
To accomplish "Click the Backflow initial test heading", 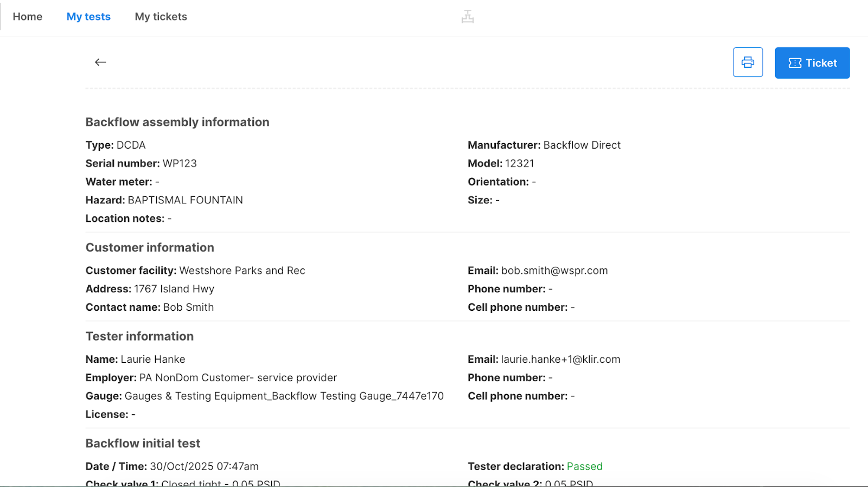I will [143, 443].
